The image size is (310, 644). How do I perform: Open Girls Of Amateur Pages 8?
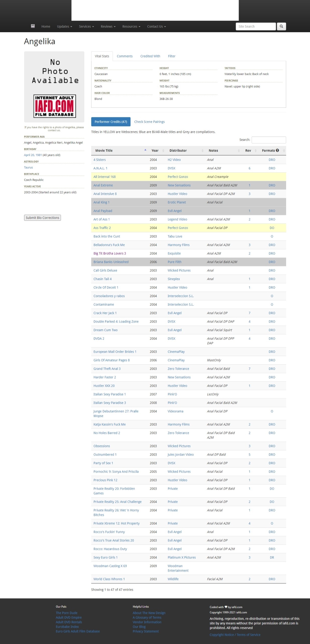click(112, 360)
